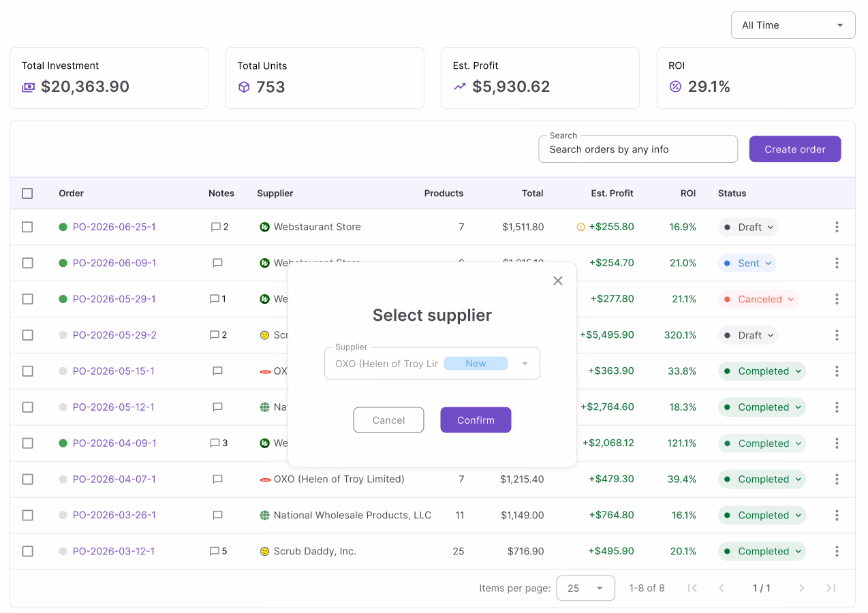Open the All Time date range dropdown
The width and height of the screenshot is (868, 613).
(x=793, y=25)
